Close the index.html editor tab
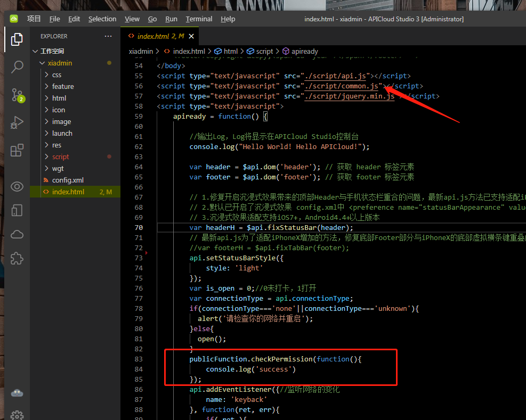 [192, 36]
